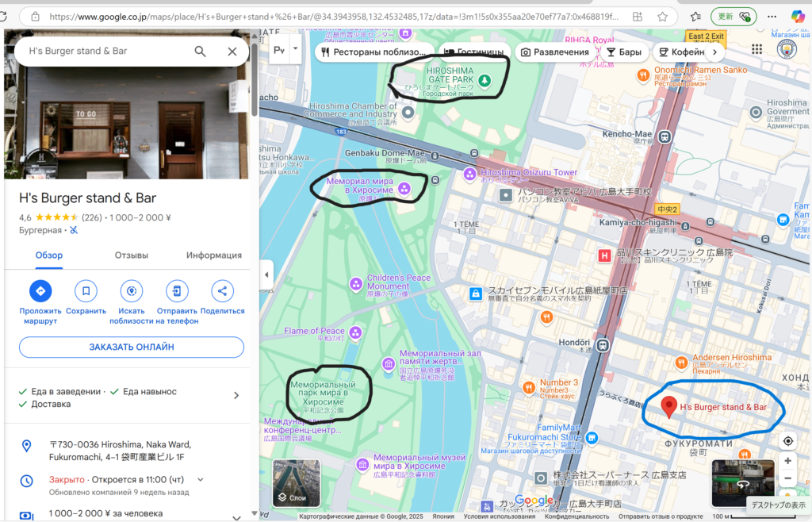Switch to the Отзывы tab
812x522 pixels.
(x=132, y=255)
